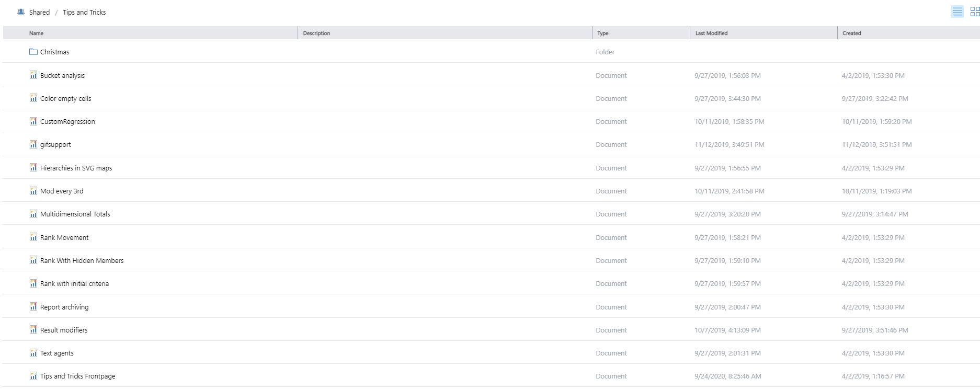Sort by Last Modified column header

[x=711, y=33]
